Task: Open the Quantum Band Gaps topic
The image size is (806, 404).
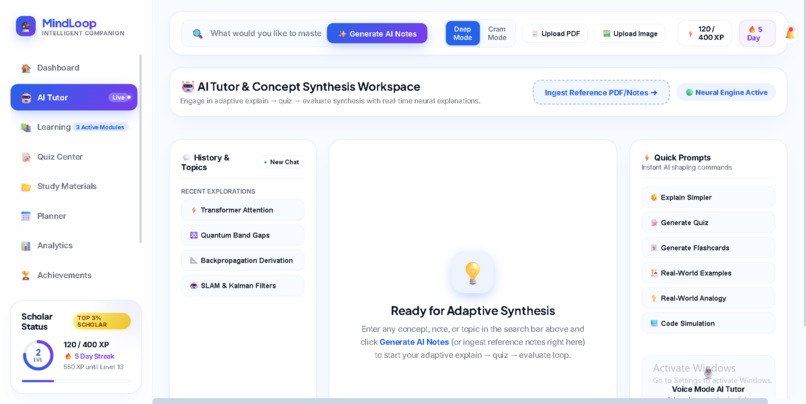Action: coord(242,235)
